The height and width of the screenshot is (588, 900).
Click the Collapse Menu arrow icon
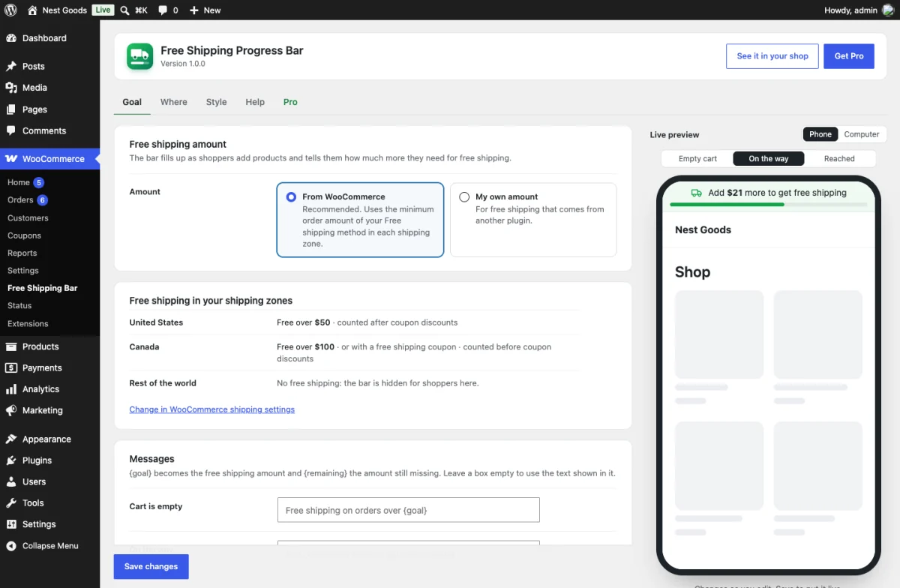[11, 546]
